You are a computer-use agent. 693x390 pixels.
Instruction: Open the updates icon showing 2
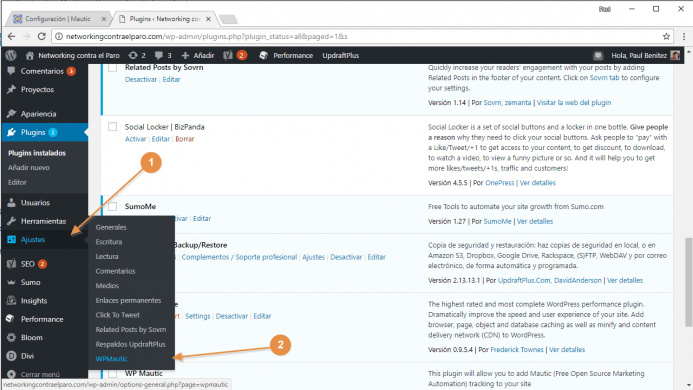(x=133, y=55)
